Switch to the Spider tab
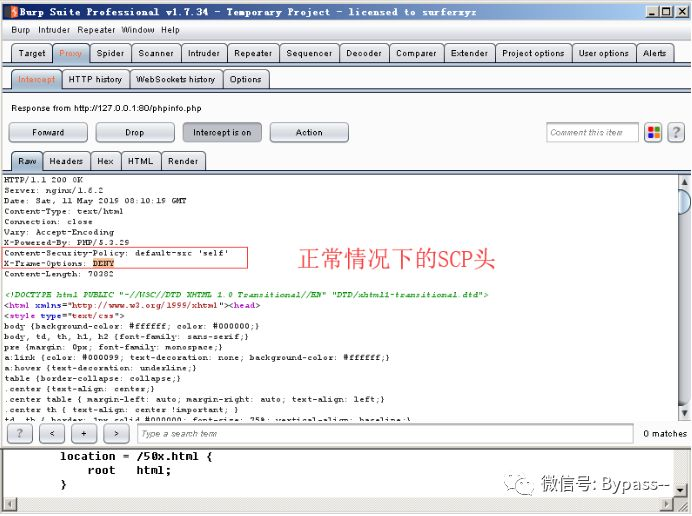 coord(110,53)
